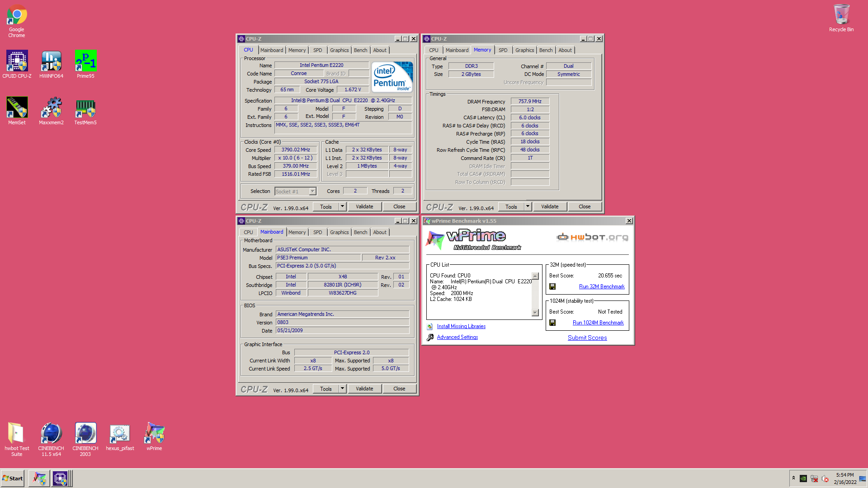Open Prime95 desktop shortcut
Viewport: 868px width, 488px height.
point(85,64)
